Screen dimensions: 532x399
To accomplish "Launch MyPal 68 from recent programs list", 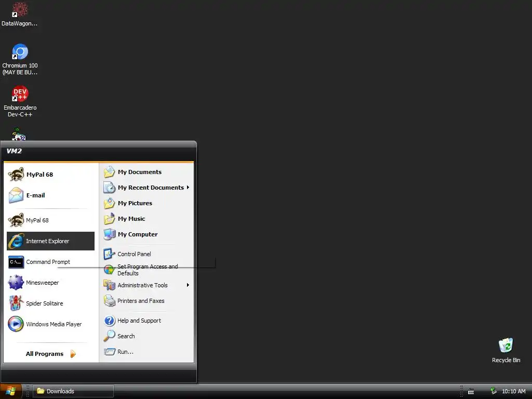I will (16, 220).
